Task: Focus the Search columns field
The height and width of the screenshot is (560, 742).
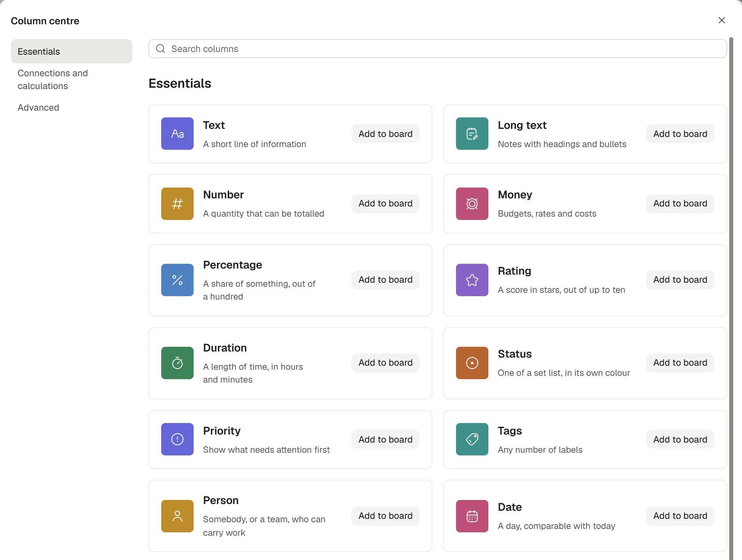Action: (437, 49)
